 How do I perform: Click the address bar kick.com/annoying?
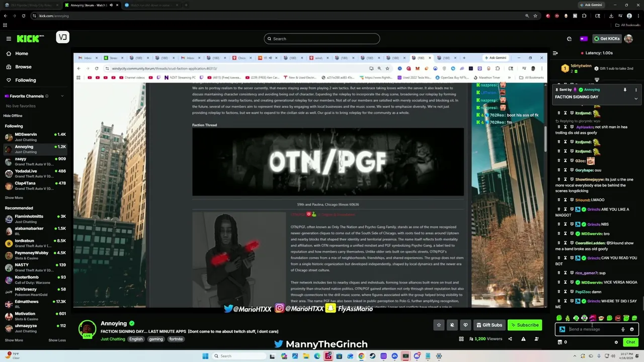(x=54, y=16)
